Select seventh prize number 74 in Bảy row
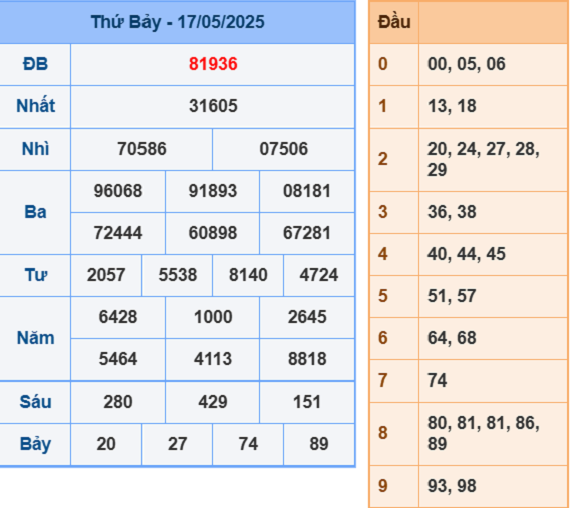Screen dimensions: 571x508 pyautogui.click(x=248, y=444)
